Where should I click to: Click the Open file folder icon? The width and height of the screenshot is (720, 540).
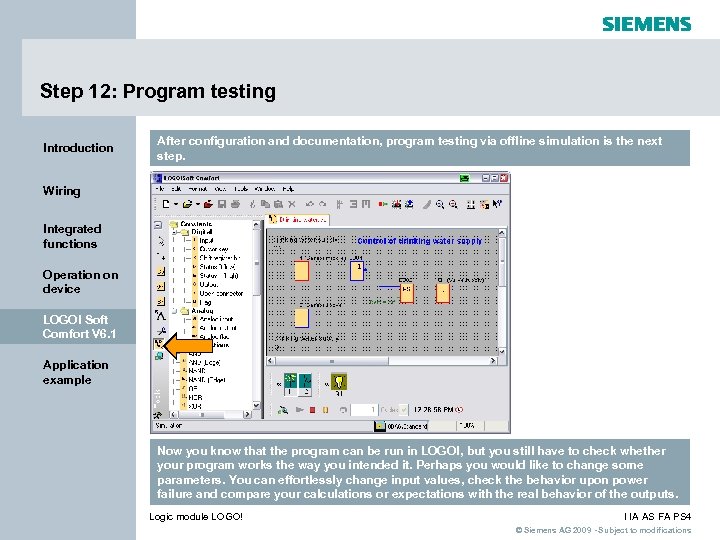[x=187, y=204]
